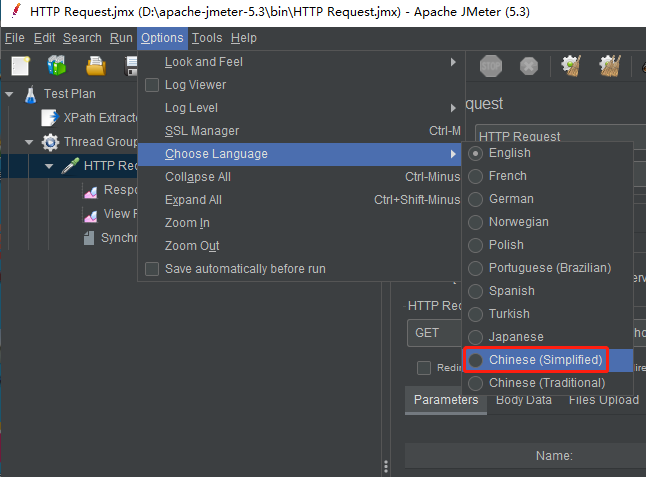Click the Thread Group gear icon
This screenshot has height=477, width=646.
(x=50, y=142)
